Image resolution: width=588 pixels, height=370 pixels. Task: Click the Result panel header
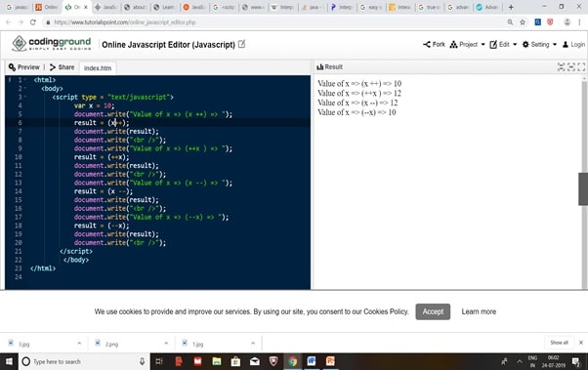coord(329,67)
